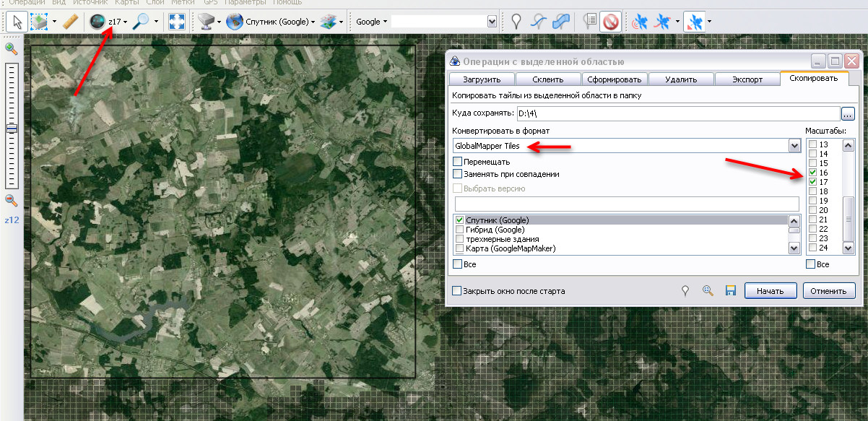Switch to the Экспорт tab
Image resolution: width=868 pixels, height=421 pixels.
click(x=747, y=79)
